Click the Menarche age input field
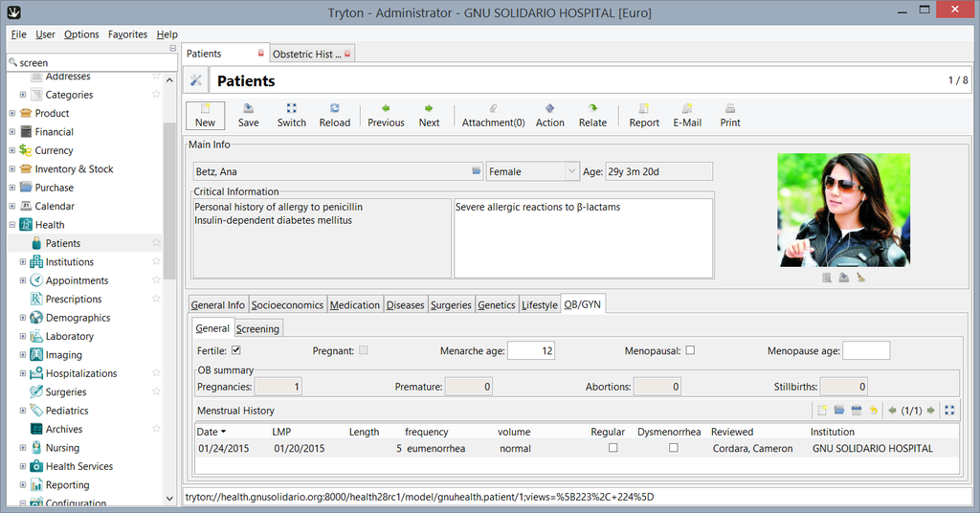980x513 pixels. pyautogui.click(x=531, y=351)
